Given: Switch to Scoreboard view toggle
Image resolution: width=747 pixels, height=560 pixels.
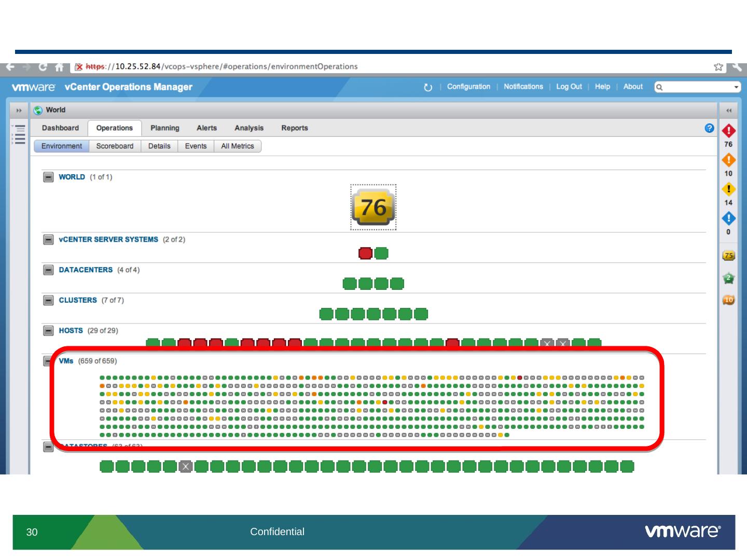Looking at the screenshot, I should [x=115, y=146].
